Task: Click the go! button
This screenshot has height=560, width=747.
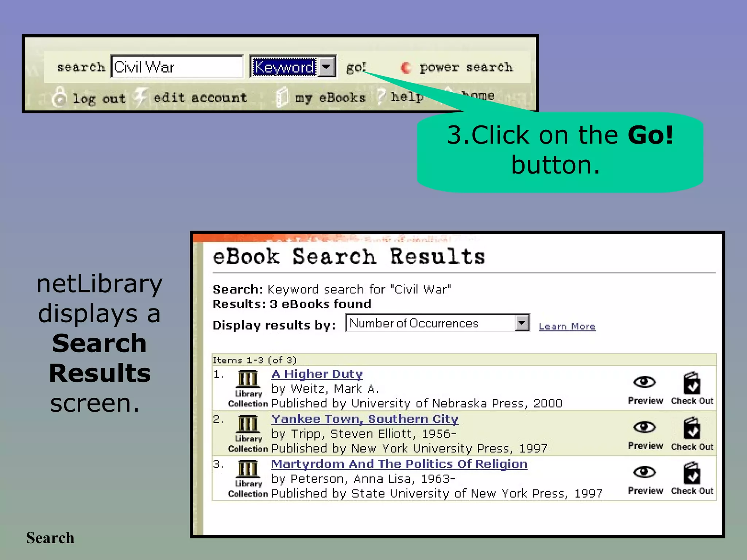Action: [356, 67]
